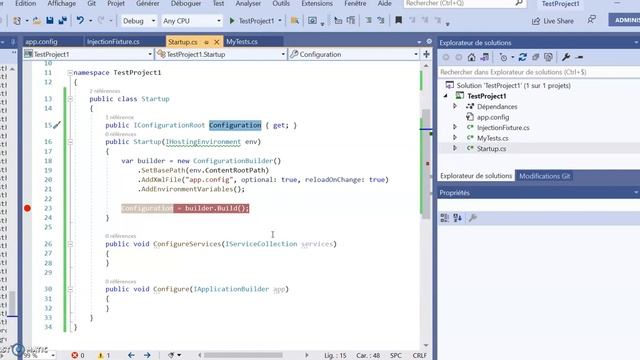Screen dimensions: 640x360
Task: Start debugging TestProject1 with the green play icon
Action: click(x=231, y=20)
